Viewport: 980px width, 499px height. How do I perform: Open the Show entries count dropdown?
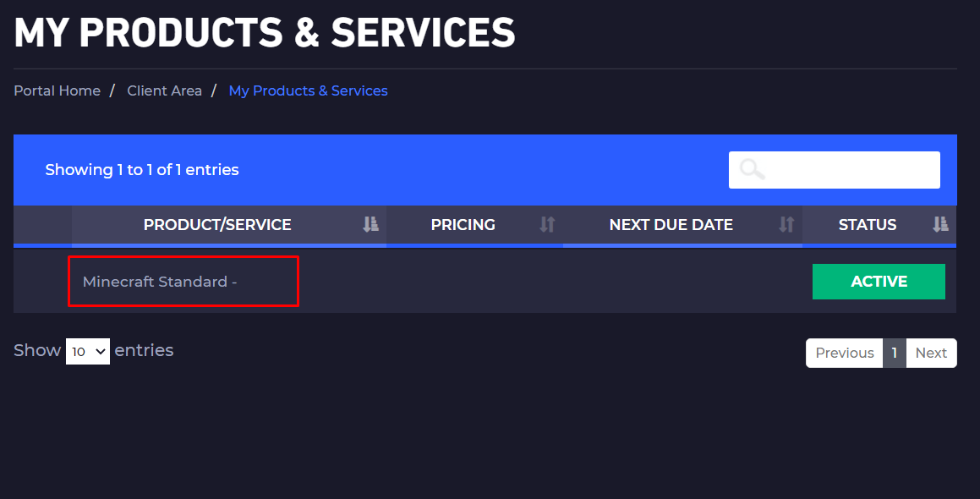88,351
